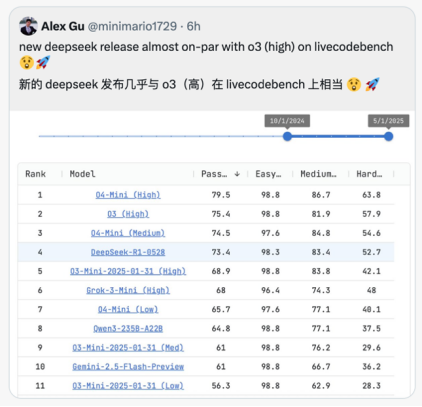Click Alex Gu's profile avatar

pyautogui.click(x=28, y=26)
